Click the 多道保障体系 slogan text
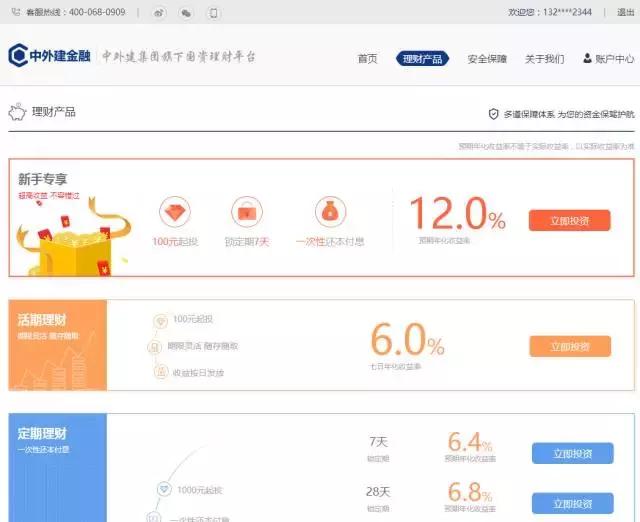This screenshot has height=522, width=640. click(569, 114)
